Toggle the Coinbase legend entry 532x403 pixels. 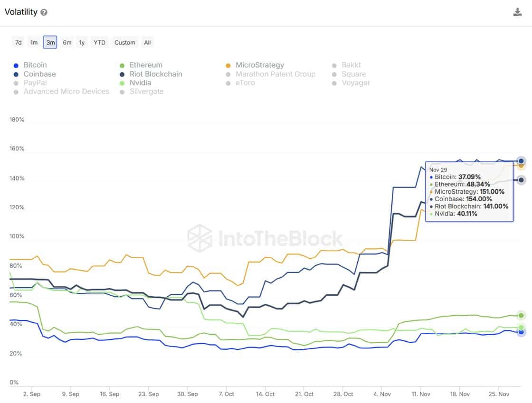coord(39,74)
